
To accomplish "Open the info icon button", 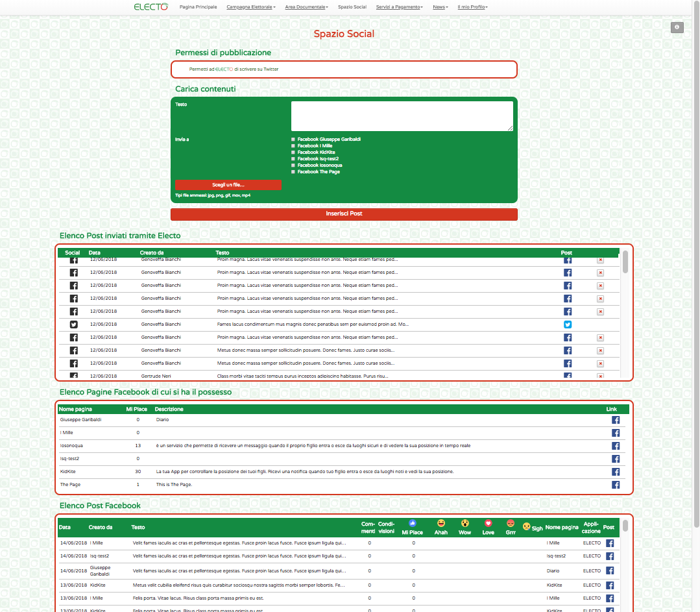I will click(x=677, y=27).
